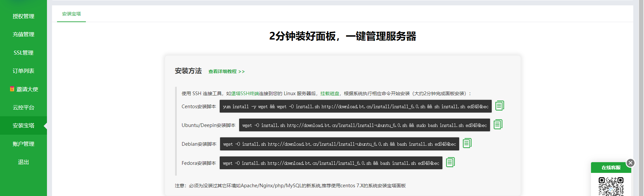Click the Debian wget command box
Image resolution: width=644 pixels, height=196 pixels.
click(x=339, y=144)
